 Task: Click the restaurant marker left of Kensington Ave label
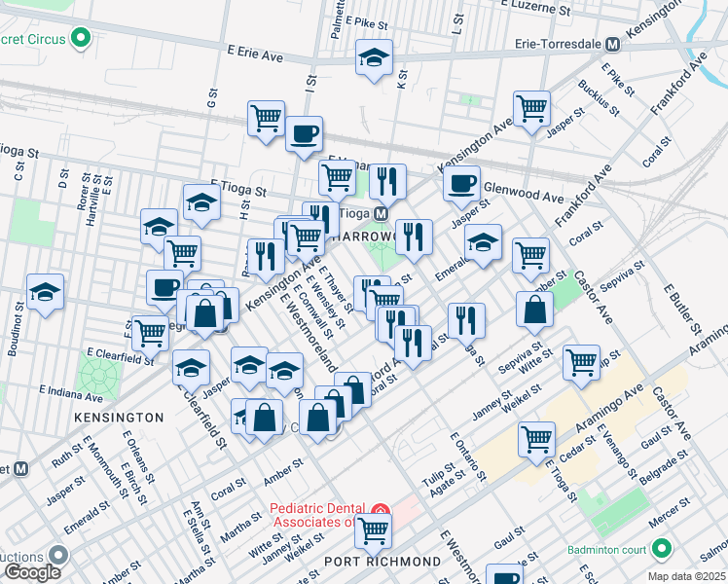click(x=266, y=258)
